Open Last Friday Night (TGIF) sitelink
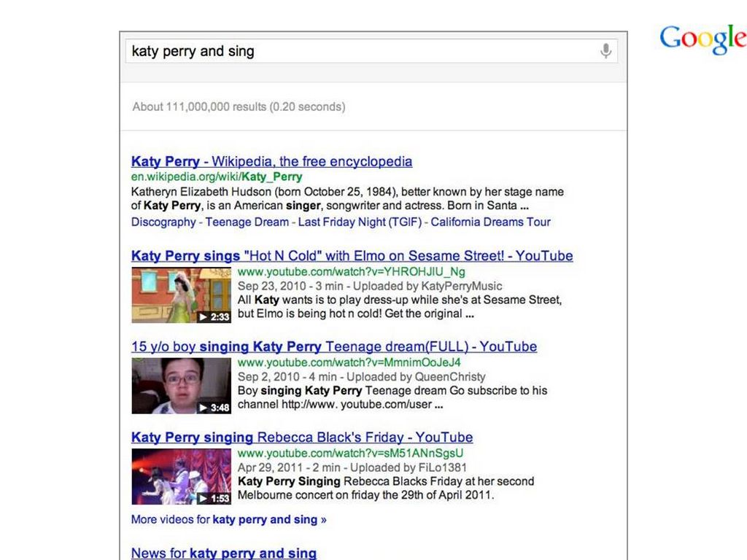 coord(360,222)
